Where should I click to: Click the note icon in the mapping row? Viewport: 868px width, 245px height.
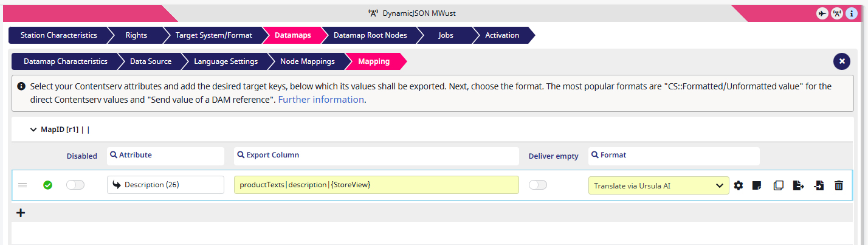tap(757, 185)
